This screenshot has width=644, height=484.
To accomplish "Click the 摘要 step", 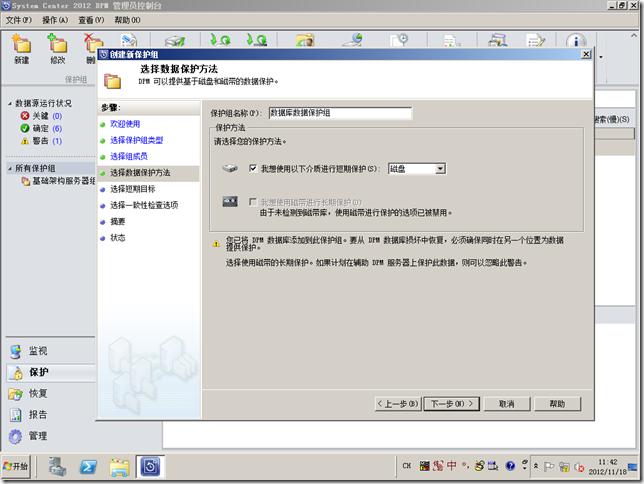I will (x=117, y=221).
